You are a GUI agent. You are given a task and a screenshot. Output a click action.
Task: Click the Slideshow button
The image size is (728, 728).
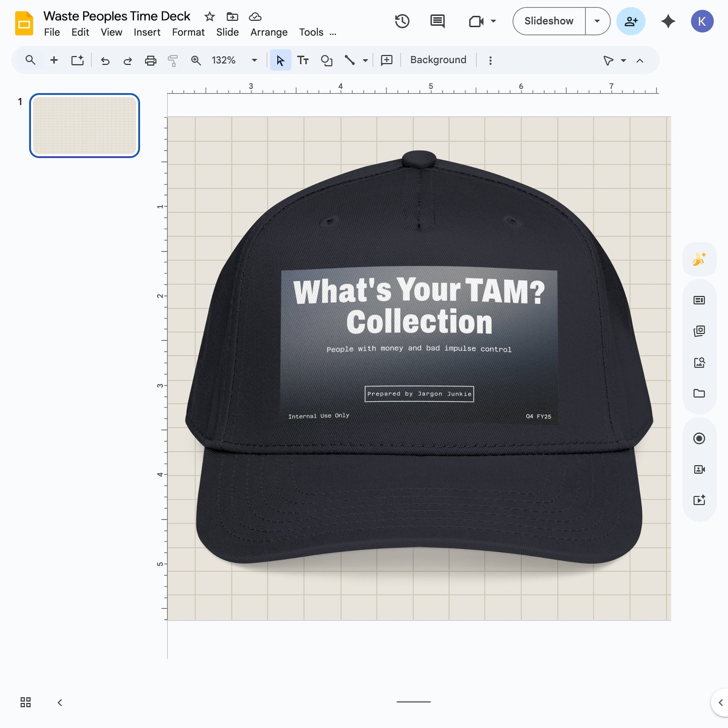pos(549,21)
